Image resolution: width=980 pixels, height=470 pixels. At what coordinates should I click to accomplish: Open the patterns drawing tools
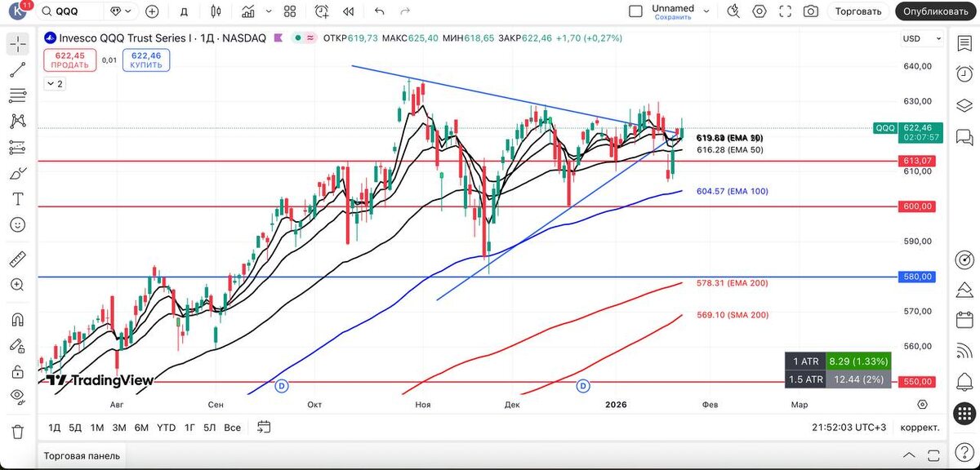[x=17, y=122]
